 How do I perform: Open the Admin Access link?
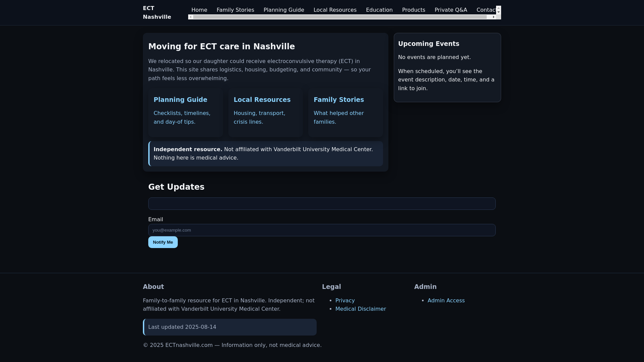[x=446, y=301]
